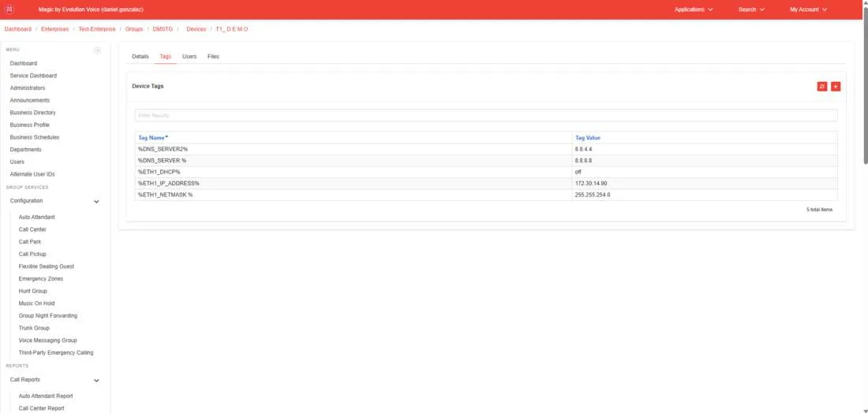Screen dimensions: 868x413
Task: Click the refresh Device Tags icon
Action: (x=822, y=86)
